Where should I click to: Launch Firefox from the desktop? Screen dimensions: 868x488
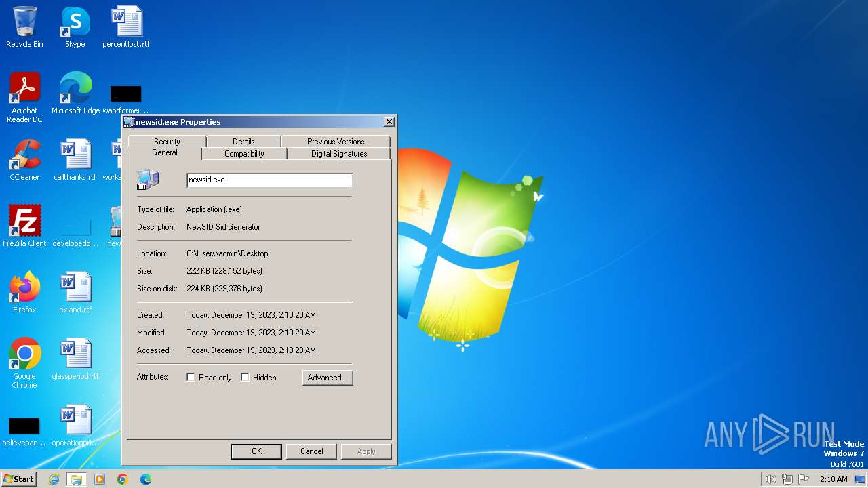click(24, 292)
